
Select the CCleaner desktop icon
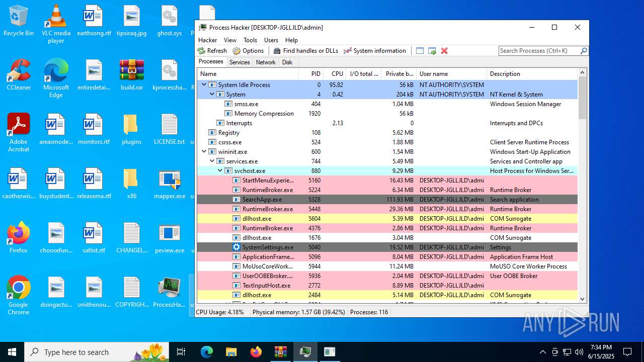pos(19,75)
